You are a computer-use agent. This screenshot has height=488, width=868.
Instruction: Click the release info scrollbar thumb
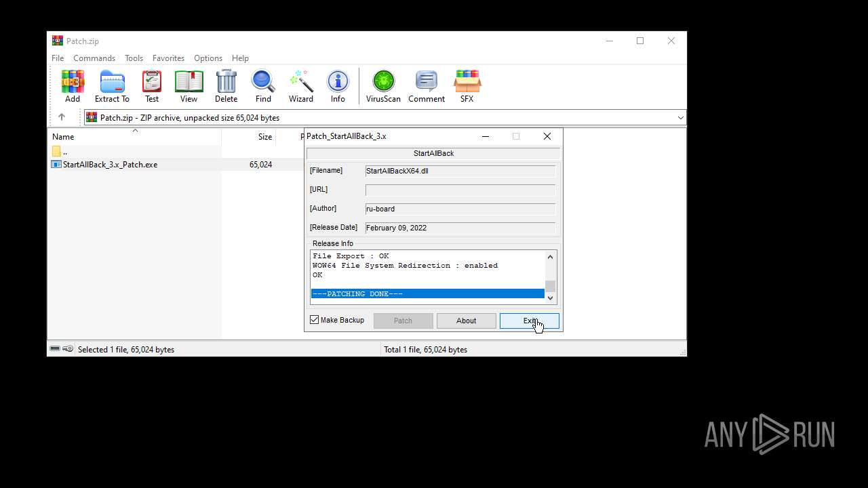point(551,286)
